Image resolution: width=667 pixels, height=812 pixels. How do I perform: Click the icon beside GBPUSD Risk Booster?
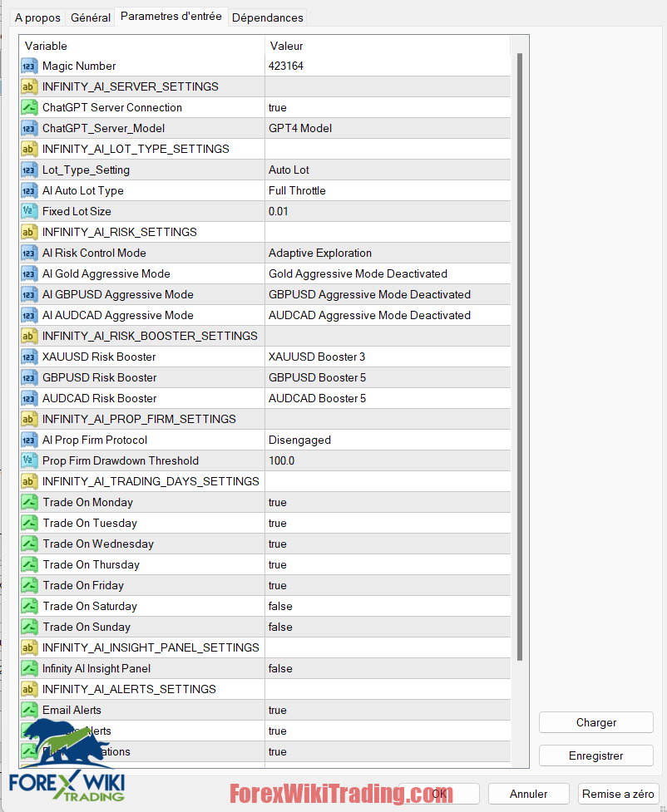point(29,377)
